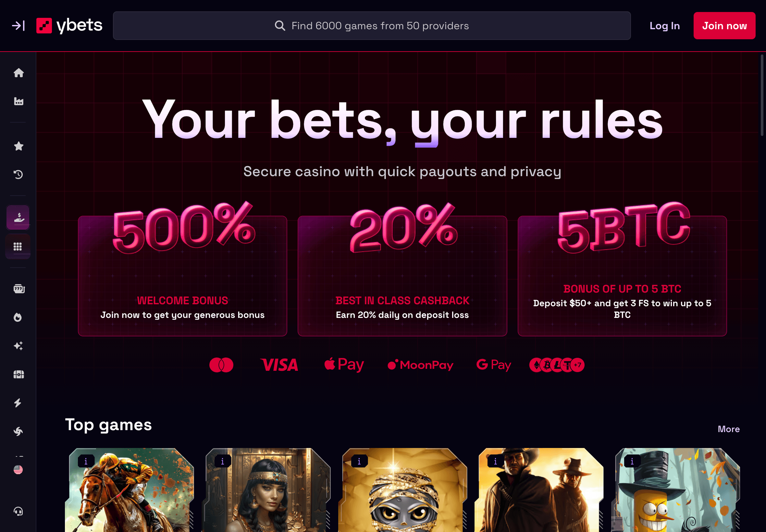The width and height of the screenshot is (766, 532).
Task: Open the all games grid icon
Action: (18, 246)
